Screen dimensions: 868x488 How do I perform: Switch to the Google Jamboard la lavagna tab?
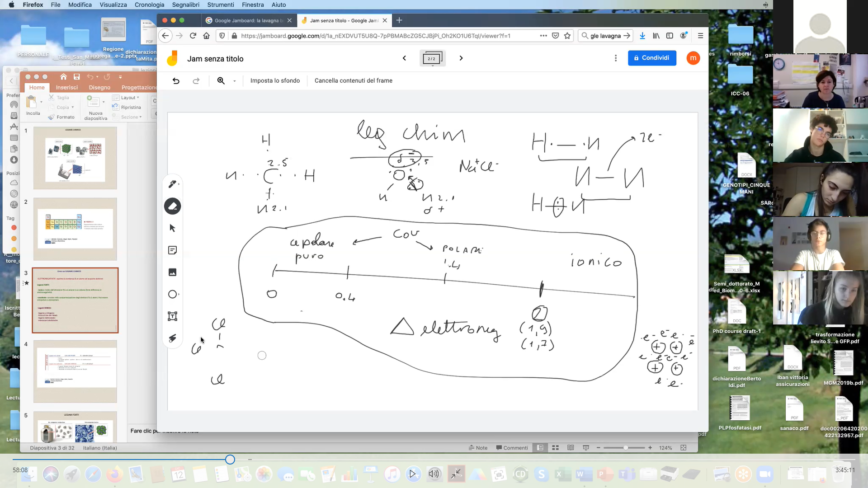coord(246,20)
